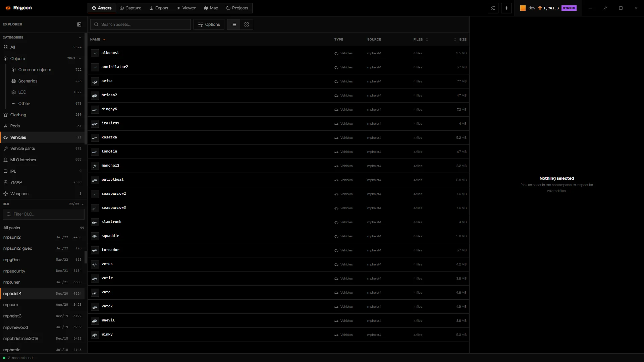Select the Common objects category icon
This screenshot has width=644, height=362.
14,70
